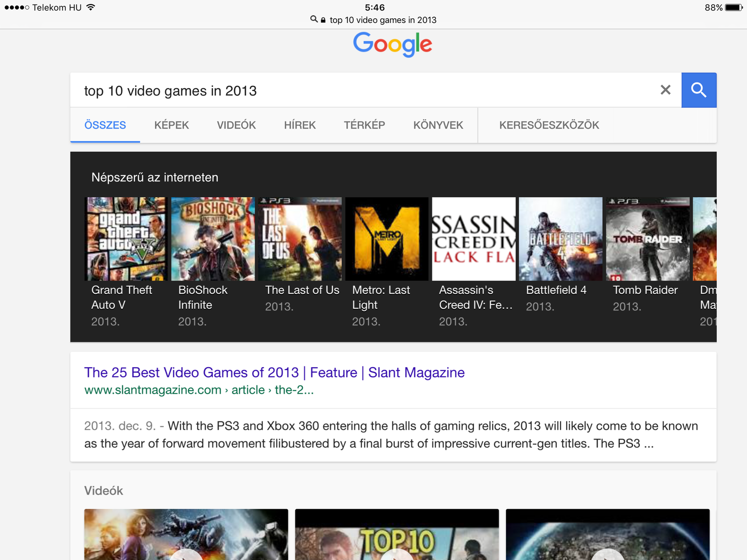Clear the search query with the X

click(x=665, y=90)
